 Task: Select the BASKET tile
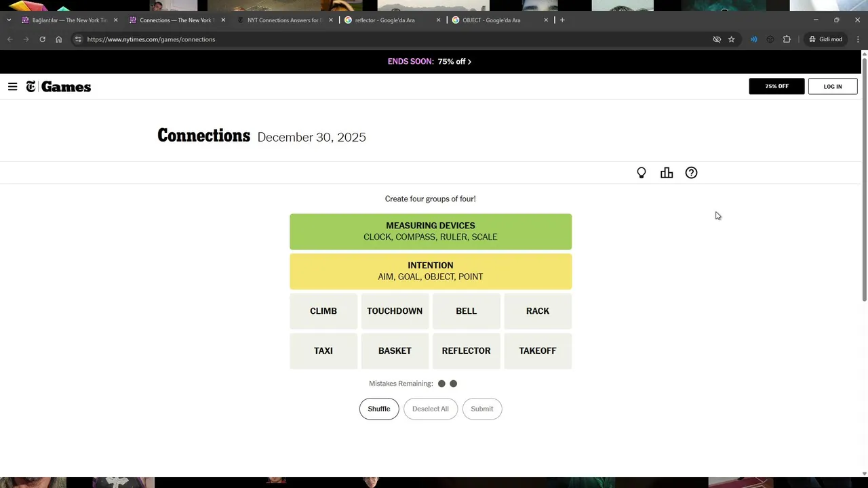point(395,351)
